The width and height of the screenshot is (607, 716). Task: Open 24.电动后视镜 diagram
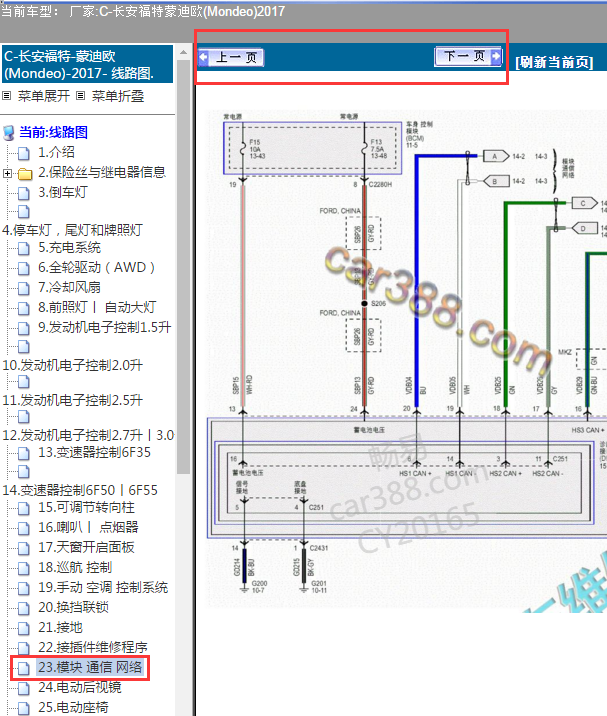pyautogui.click(x=80, y=687)
